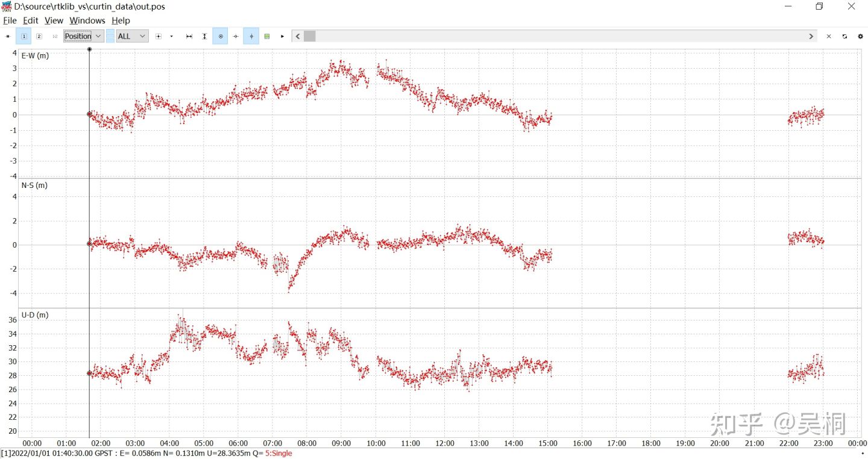
Task: Toggle center on origin button
Action: click(x=221, y=36)
